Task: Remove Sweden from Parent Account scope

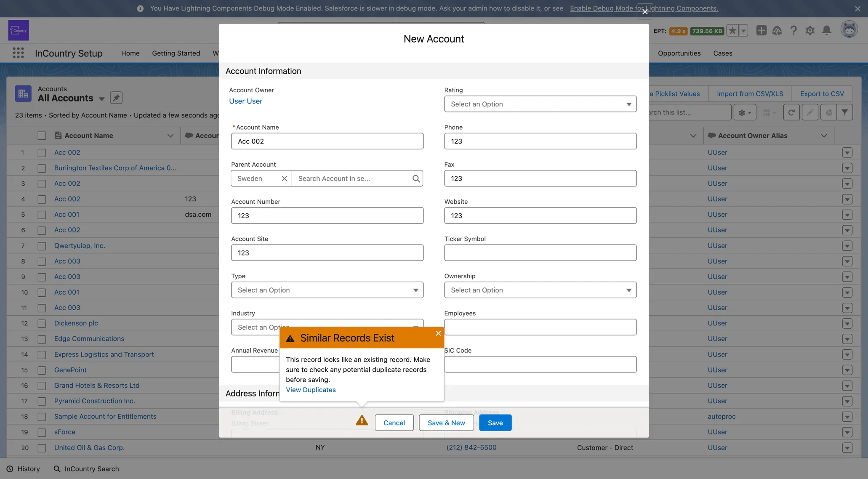Action: [284, 178]
